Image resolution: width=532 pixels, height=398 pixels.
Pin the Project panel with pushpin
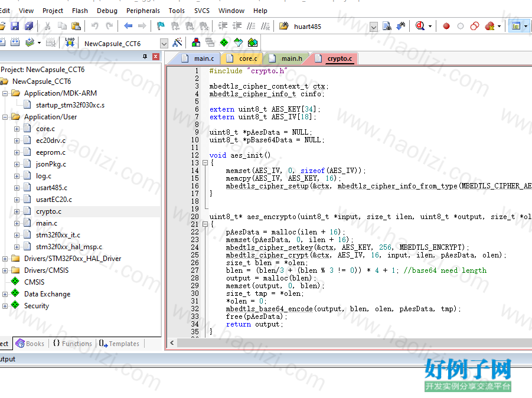(145, 57)
